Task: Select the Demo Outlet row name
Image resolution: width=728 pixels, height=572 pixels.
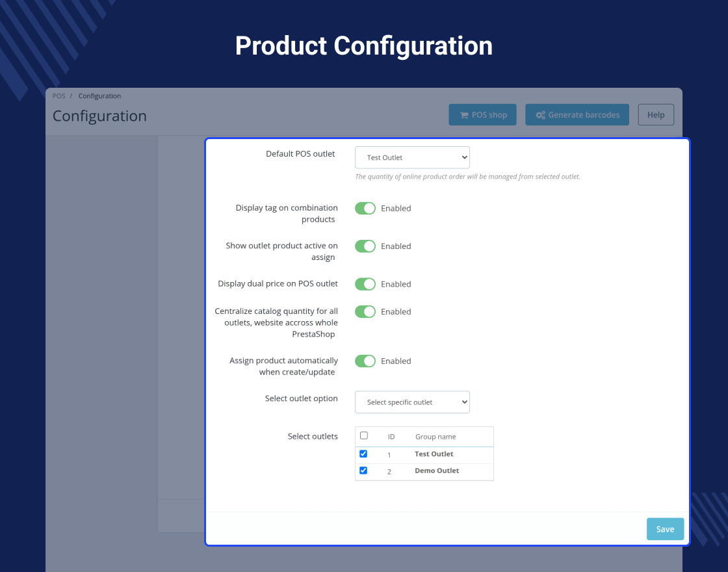Action: tap(437, 471)
